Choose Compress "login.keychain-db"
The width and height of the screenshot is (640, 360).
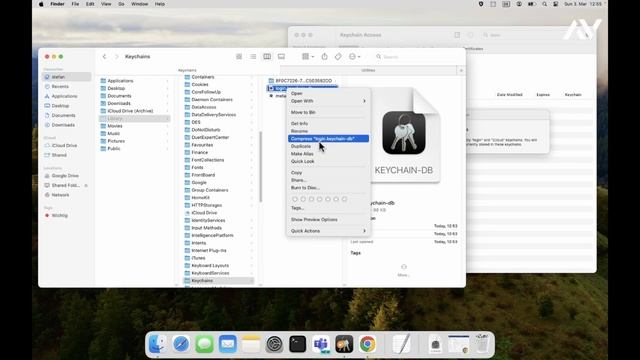point(329,139)
